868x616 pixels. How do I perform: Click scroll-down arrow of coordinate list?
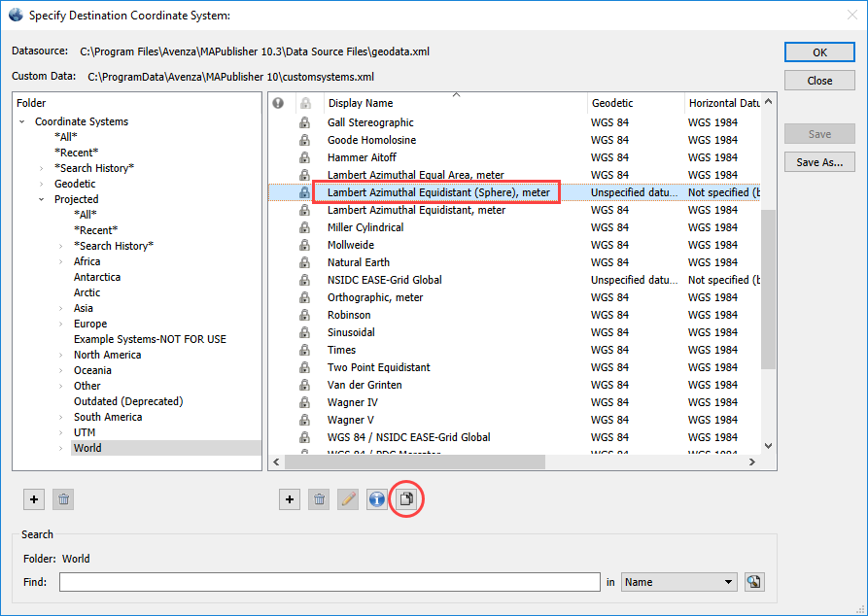pyautogui.click(x=768, y=446)
